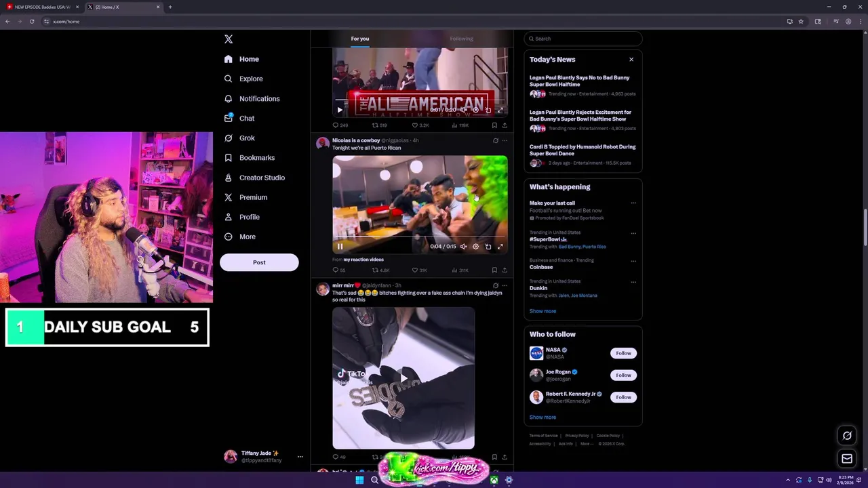
Task: Open more options for Dunkin trend
Action: [x=633, y=282]
